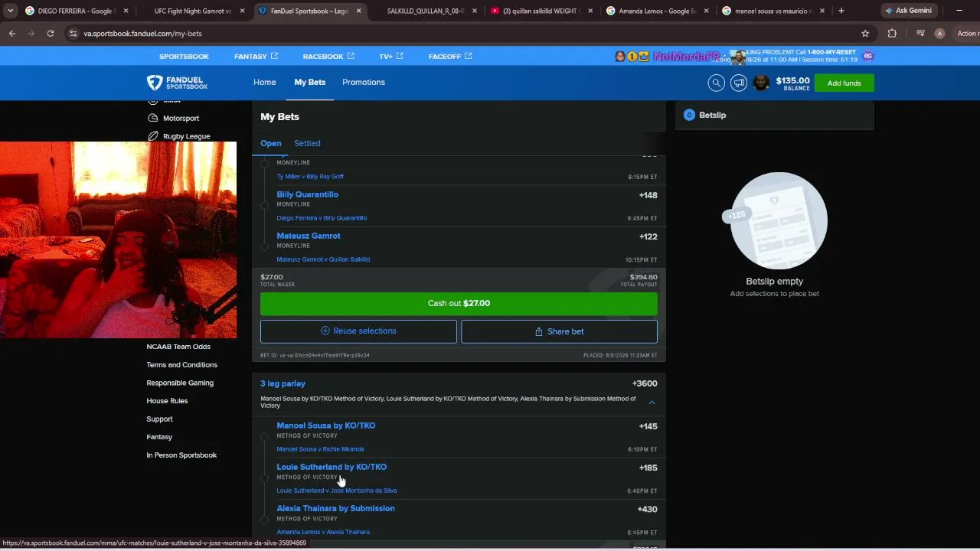Close the FanDuel Sportsbook tab
This screenshot has height=551, width=980.
click(x=360, y=11)
